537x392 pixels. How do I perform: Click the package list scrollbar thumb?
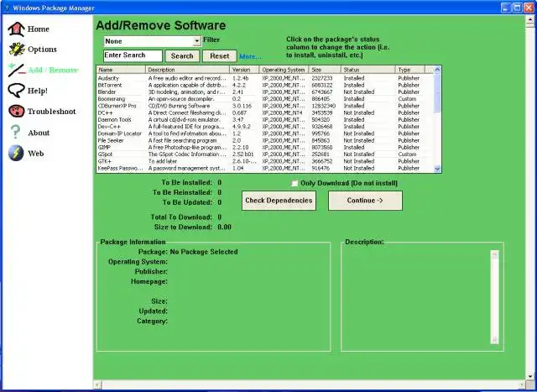437,92
